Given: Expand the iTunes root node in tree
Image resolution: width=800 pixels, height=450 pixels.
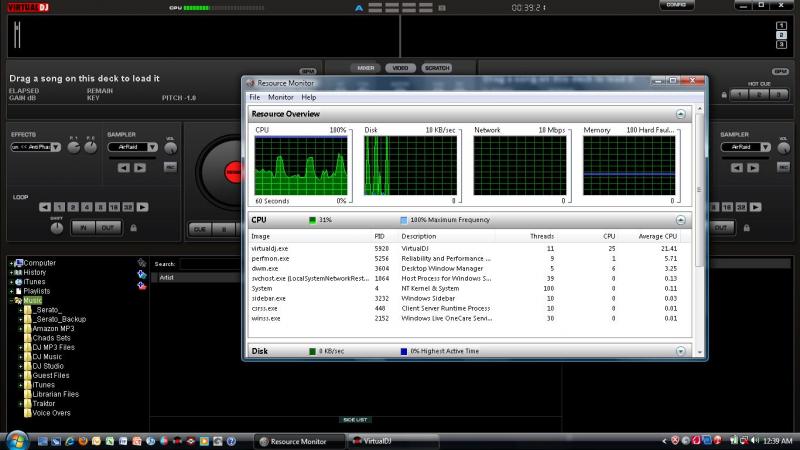Looking at the screenshot, I should (11, 282).
